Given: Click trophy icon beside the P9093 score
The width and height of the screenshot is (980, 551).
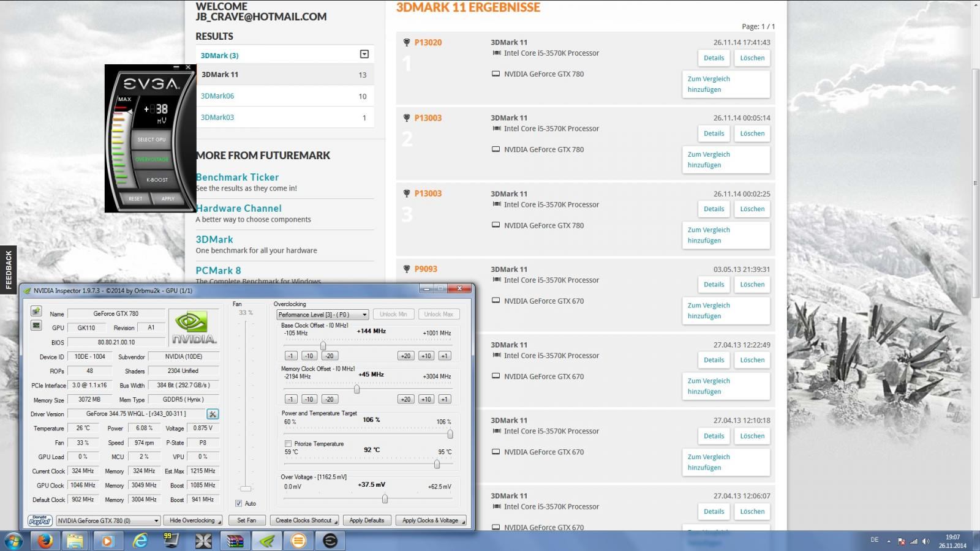Looking at the screenshot, I should 407,269.
